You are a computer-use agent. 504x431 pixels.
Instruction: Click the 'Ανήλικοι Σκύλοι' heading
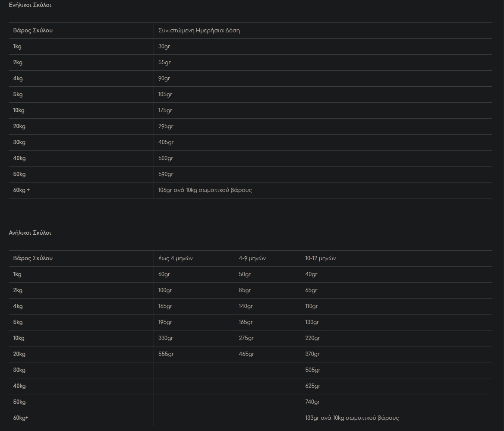click(x=30, y=233)
